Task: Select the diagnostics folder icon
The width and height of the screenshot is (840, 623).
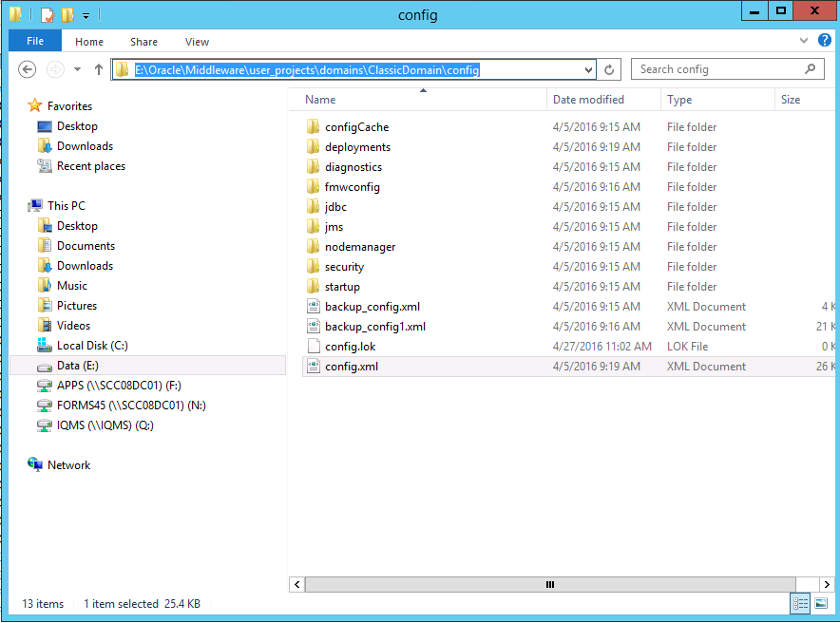Action: (314, 166)
